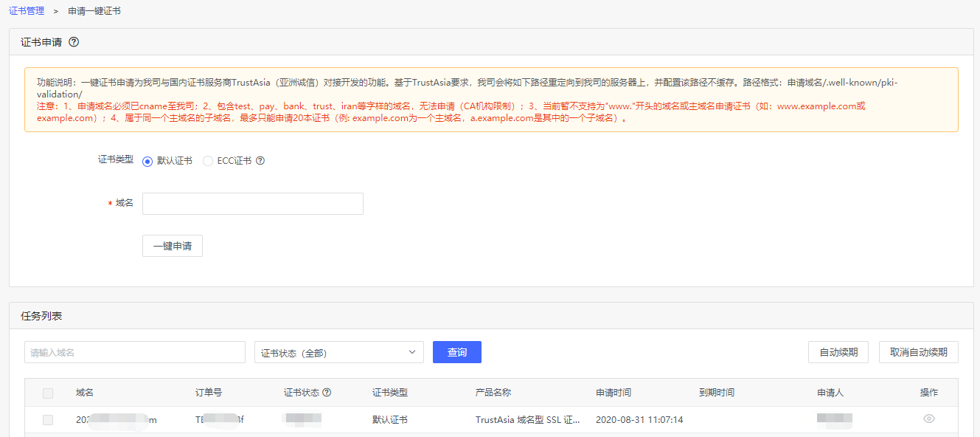980x437 pixels.
Task: Click eye icon to view certificate details
Action: [x=928, y=419]
